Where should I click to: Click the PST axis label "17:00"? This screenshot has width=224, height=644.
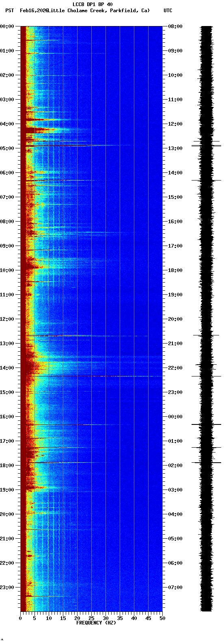(7, 441)
